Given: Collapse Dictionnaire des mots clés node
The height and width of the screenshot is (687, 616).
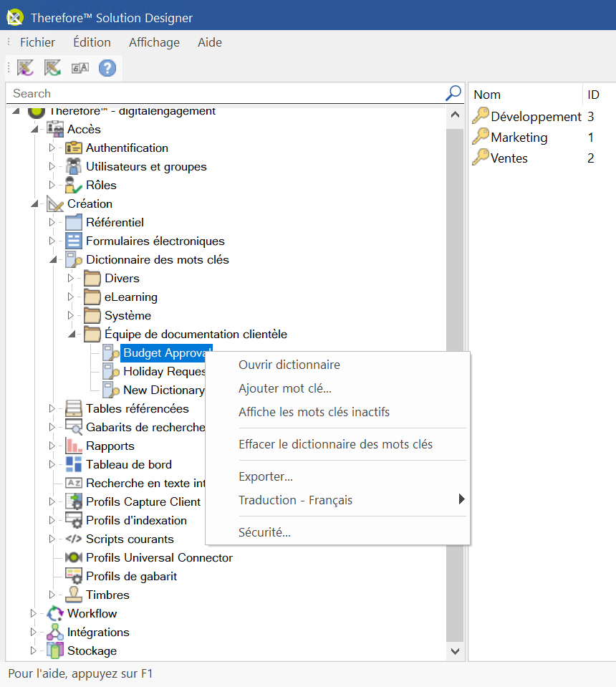Looking at the screenshot, I should tap(54, 260).
